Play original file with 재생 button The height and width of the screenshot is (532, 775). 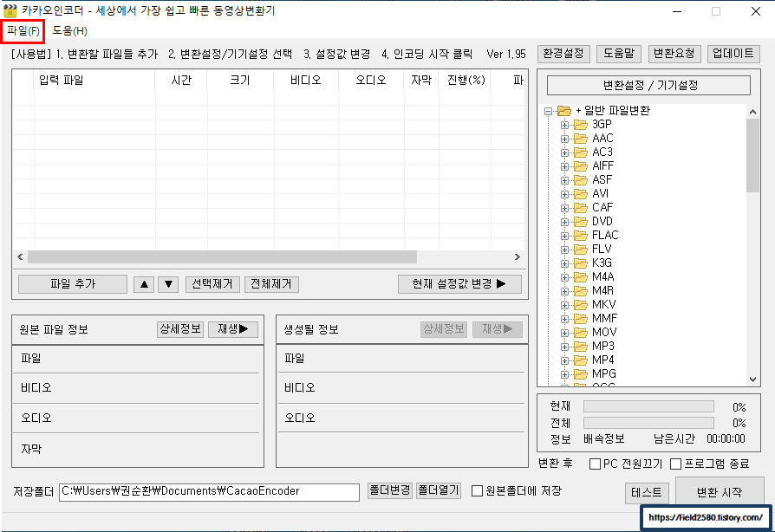233,329
